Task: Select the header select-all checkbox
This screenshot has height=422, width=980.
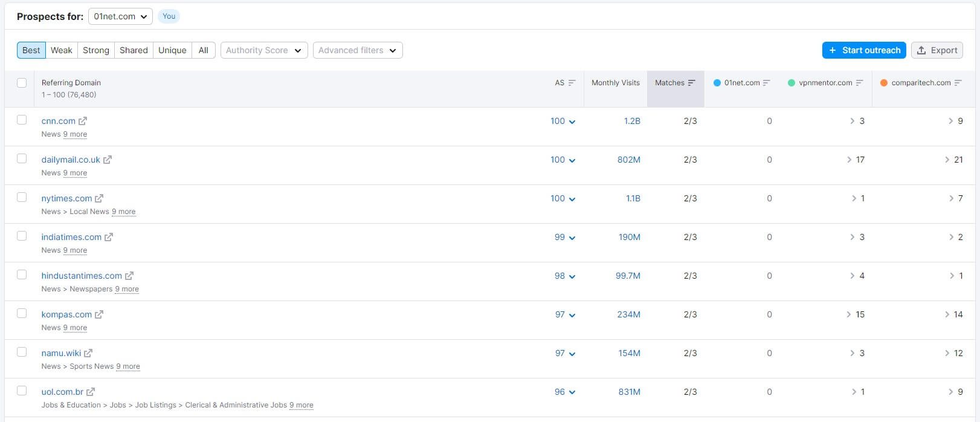Action: (x=22, y=83)
